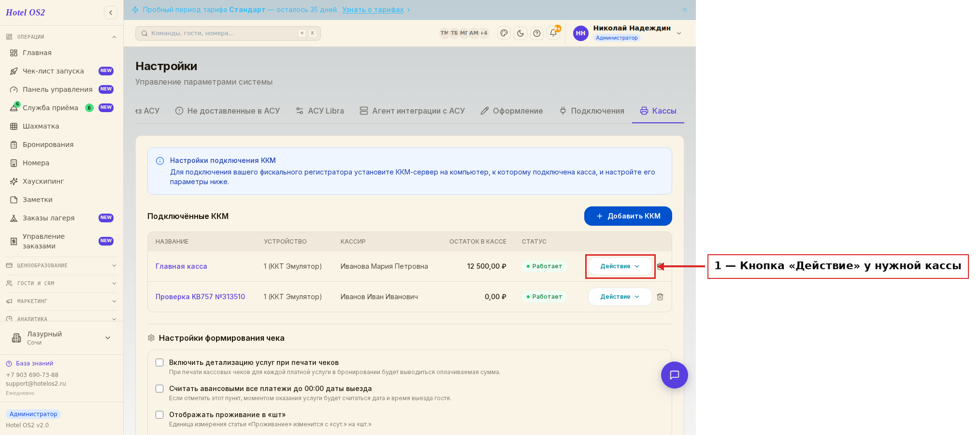
Task: Switch to Агент интеграции с АСУ tab
Action: pos(412,111)
